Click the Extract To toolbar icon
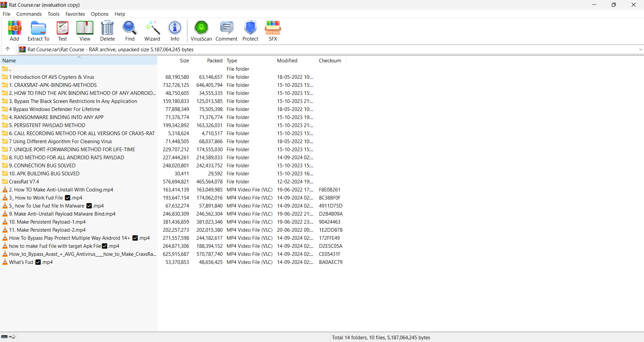 pyautogui.click(x=38, y=31)
